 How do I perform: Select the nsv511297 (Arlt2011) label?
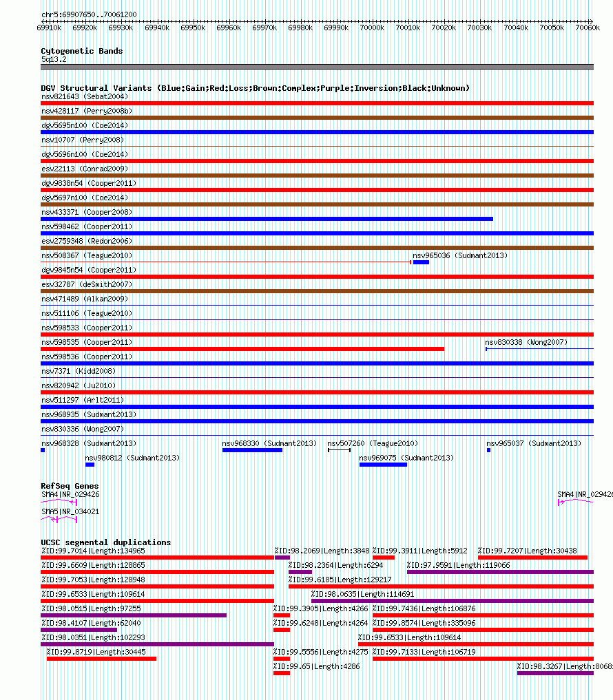coord(83,400)
